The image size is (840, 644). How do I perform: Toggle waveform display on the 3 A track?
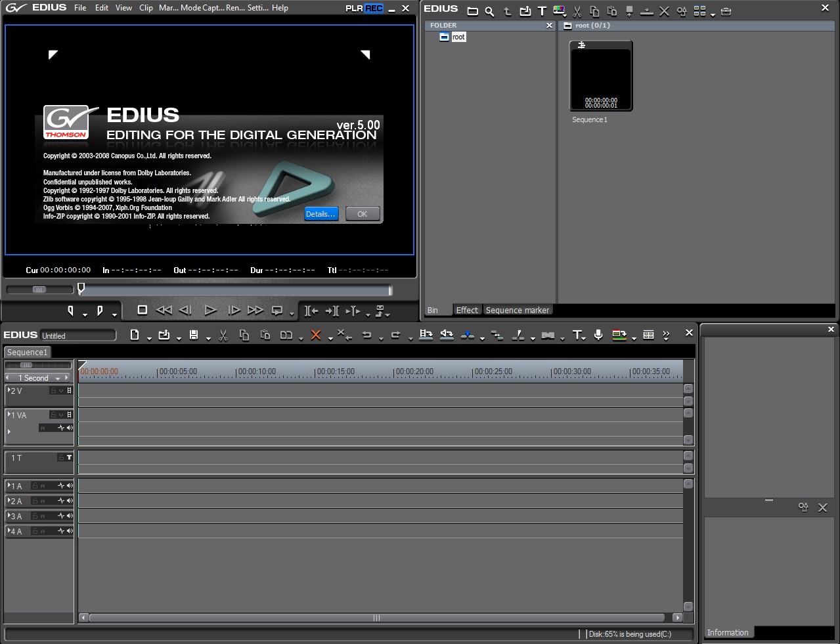coord(61,516)
